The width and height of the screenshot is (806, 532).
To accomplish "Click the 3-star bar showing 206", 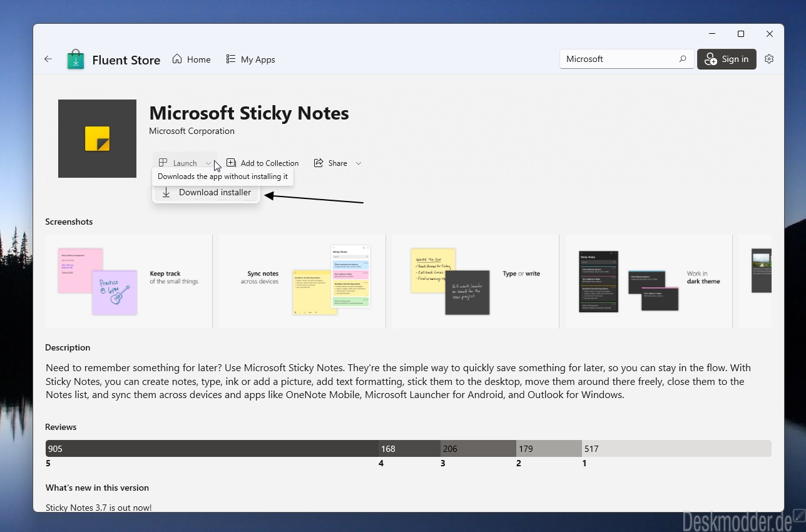I will point(478,448).
